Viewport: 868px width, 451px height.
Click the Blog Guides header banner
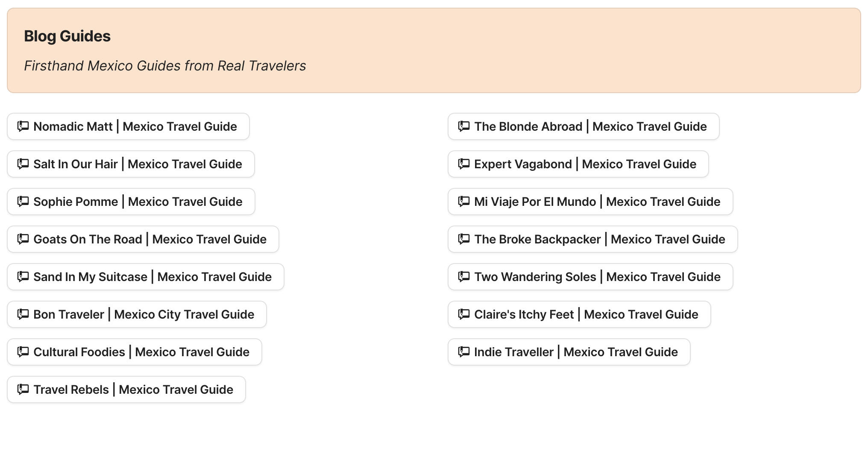click(434, 50)
